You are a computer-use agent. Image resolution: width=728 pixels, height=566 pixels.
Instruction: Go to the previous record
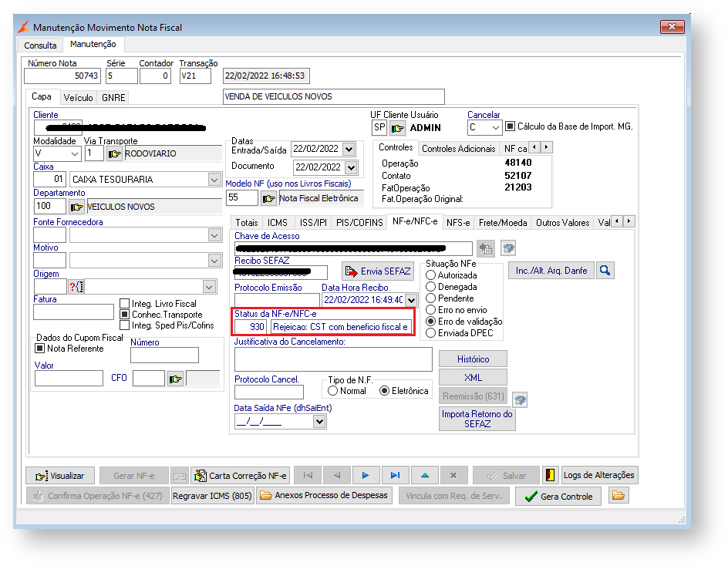coord(337,476)
